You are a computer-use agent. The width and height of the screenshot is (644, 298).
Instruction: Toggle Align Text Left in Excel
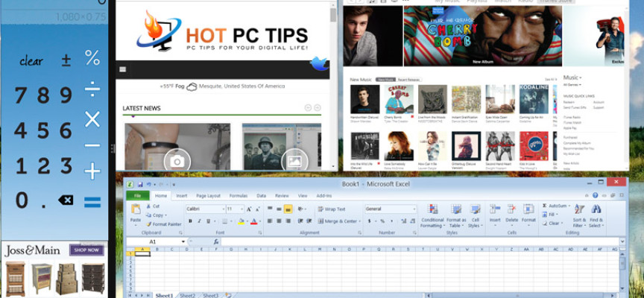click(270, 221)
